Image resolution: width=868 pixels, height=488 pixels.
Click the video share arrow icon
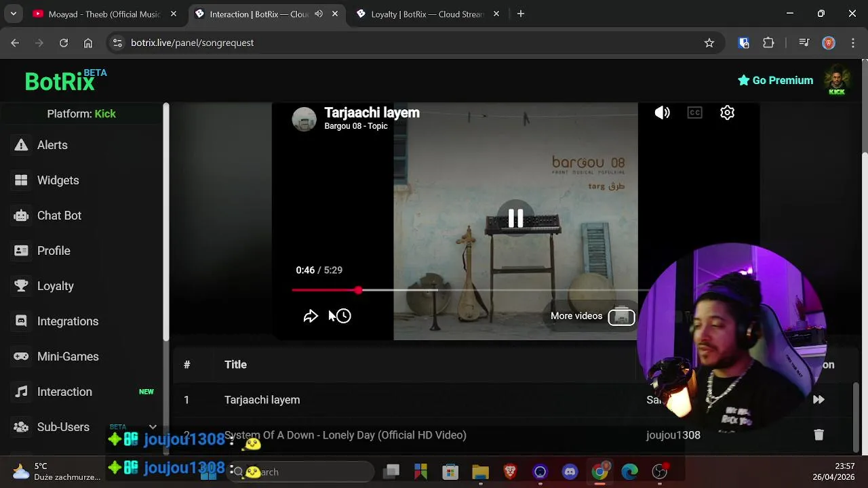click(x=311, y=316)
